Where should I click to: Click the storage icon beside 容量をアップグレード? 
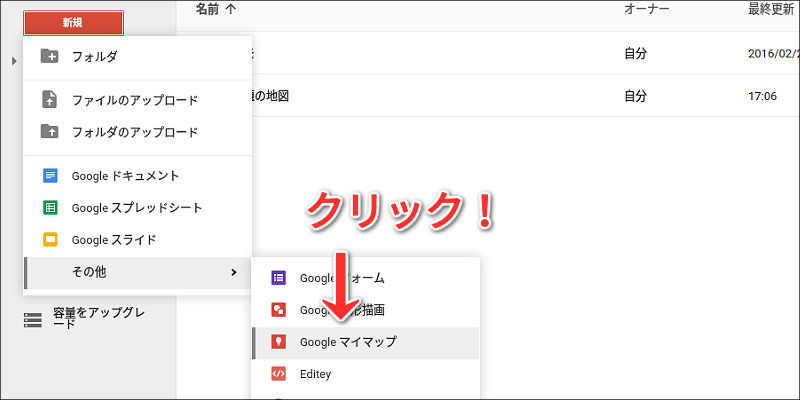click(34, 320)
